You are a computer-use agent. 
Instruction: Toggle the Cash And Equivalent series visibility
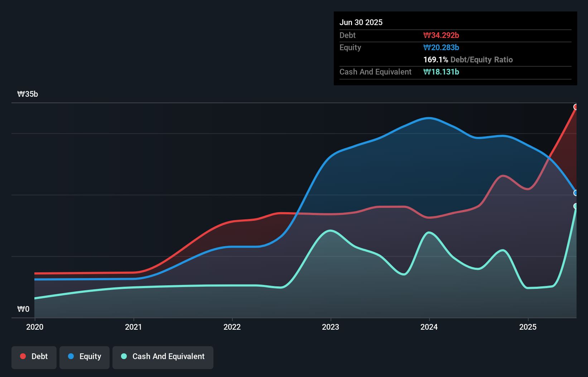point(163,357)
